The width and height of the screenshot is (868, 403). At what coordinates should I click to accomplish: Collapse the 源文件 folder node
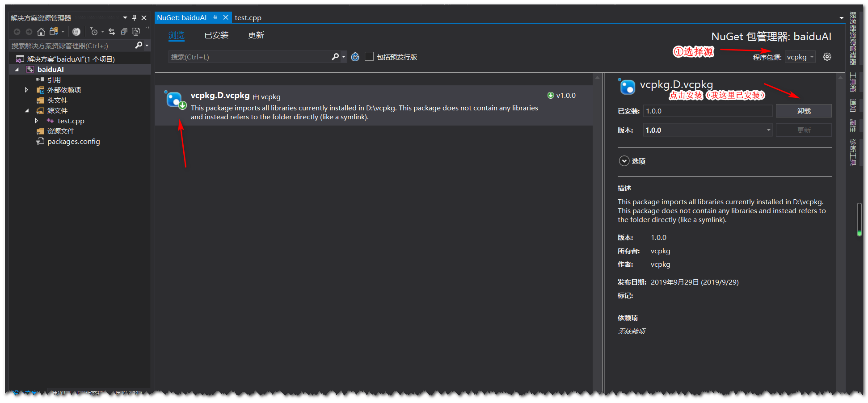pyautogui.click(x=27, y=110)
